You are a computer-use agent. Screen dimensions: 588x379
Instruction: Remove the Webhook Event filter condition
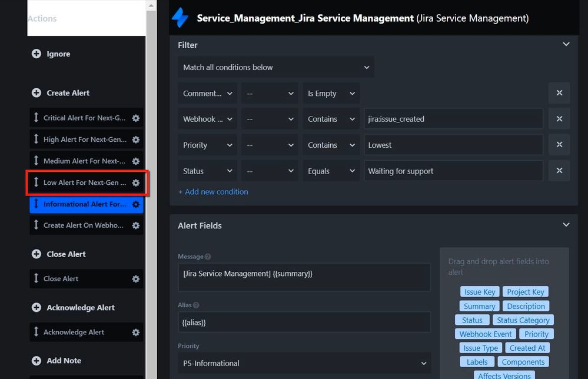coord(559,119)
